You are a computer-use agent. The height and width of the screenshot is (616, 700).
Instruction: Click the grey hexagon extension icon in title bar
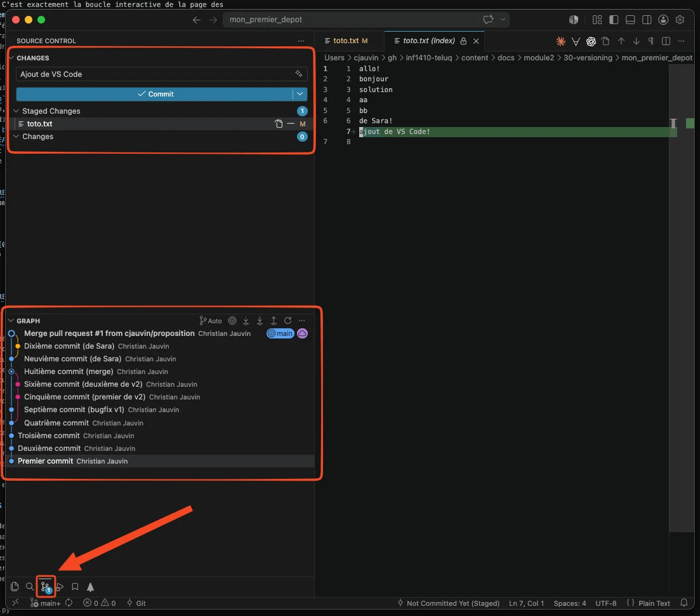[x=574, y=20]
